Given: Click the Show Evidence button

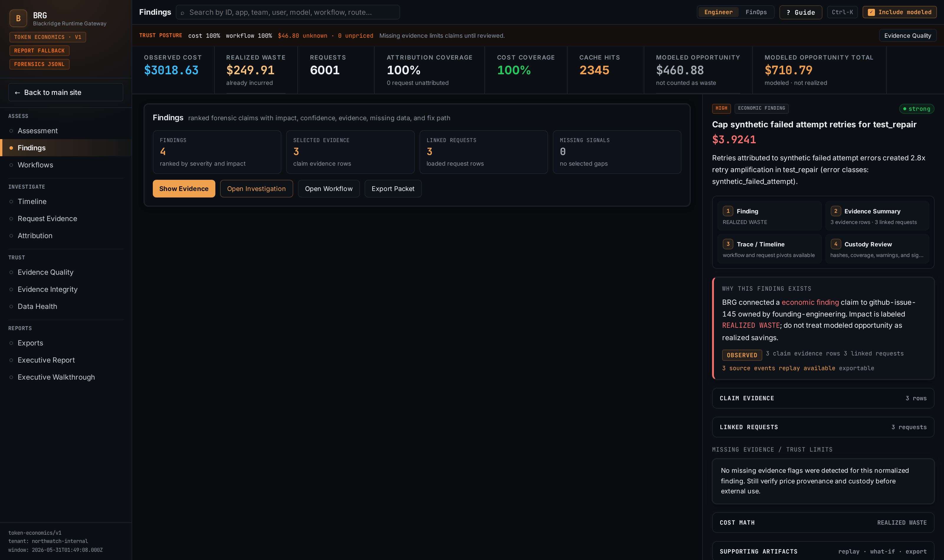Looking at the screenshot, I should (184, 189).
